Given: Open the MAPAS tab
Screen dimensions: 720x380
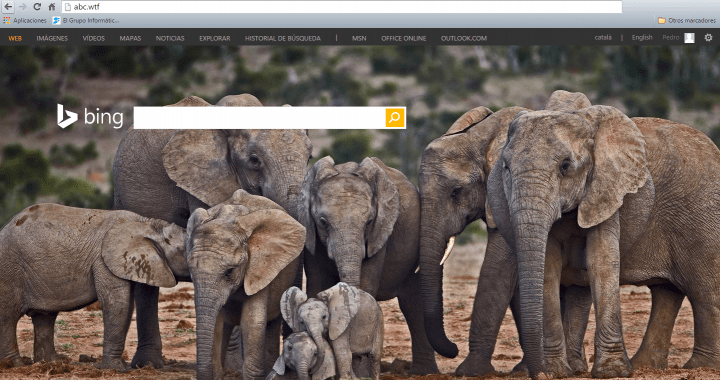Looking at the screenshot, I should click(x=130, y=39).
